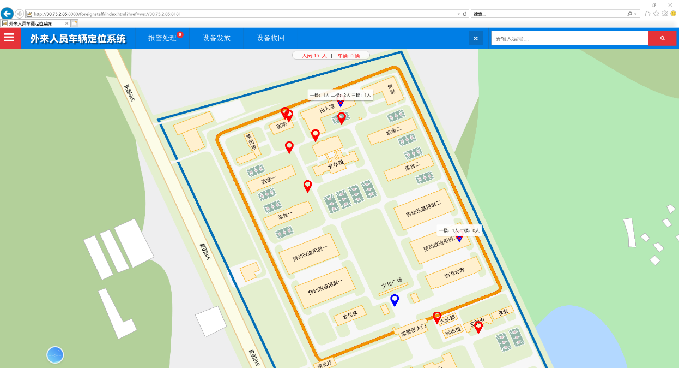Image resolution: width=680 pixels, height=368 pixels.
Task: Close the current browser tab
Action: coord(66,23)
